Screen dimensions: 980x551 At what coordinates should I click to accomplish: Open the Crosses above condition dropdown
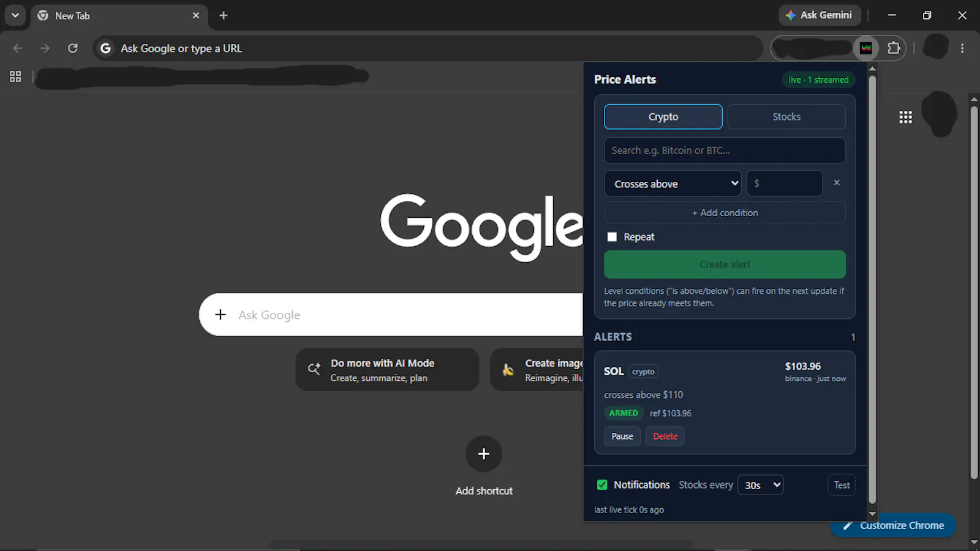point(673,184)
